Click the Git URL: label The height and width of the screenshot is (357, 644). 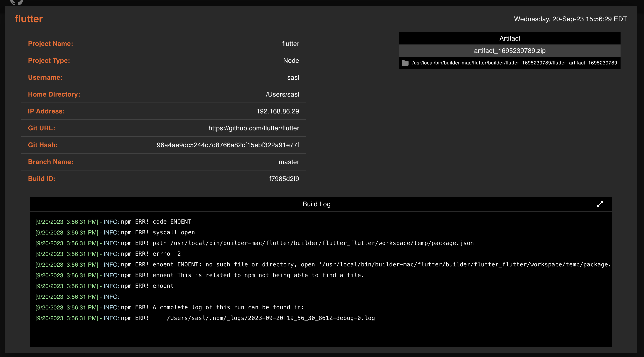(42, 128)
